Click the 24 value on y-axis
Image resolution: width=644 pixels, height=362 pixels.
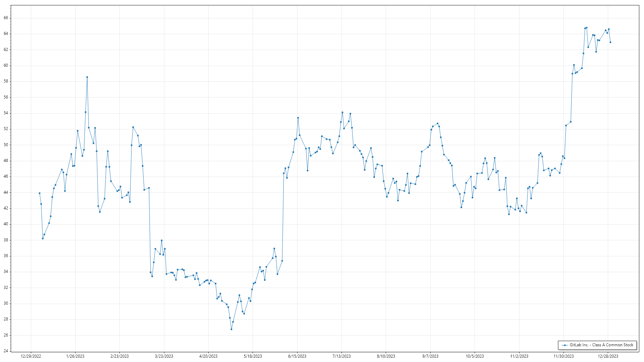(6, 351)
